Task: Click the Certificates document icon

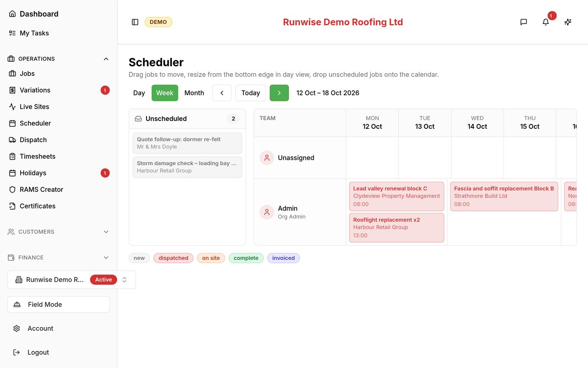Action: [12, 206]
